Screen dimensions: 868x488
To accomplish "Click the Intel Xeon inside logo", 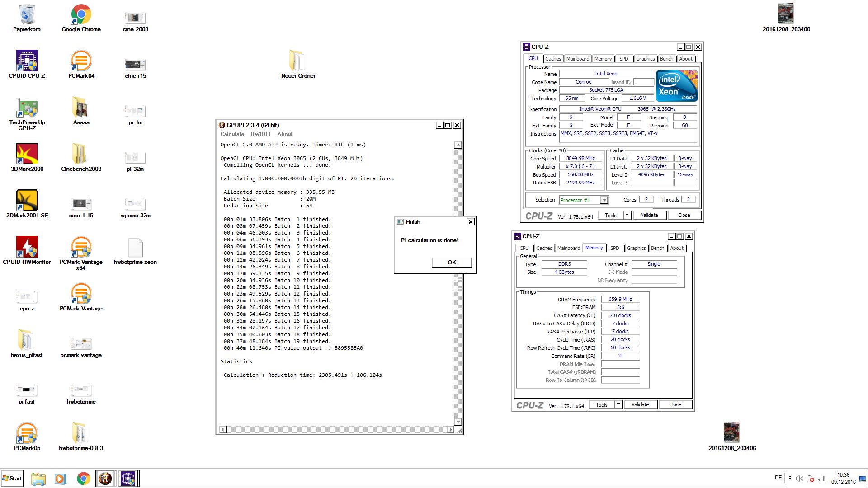I will [677, 86].
